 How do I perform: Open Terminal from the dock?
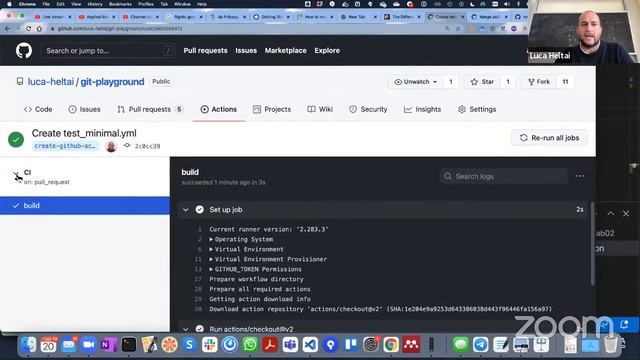[x=129, y=345]
